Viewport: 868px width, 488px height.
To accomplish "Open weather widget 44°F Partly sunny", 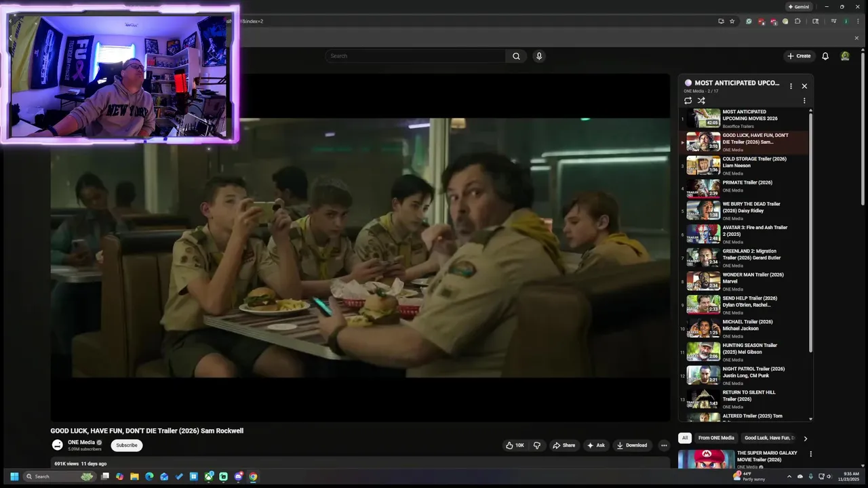I will (750, 476).
